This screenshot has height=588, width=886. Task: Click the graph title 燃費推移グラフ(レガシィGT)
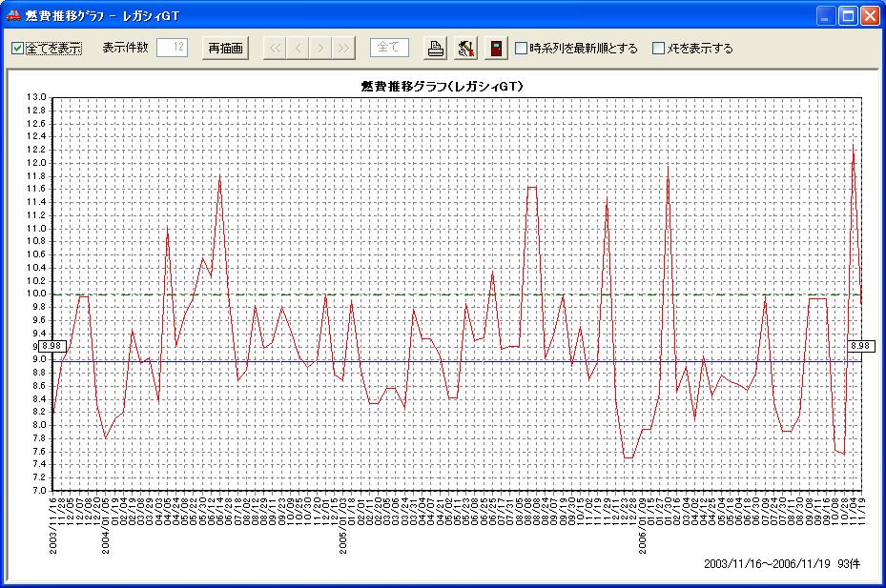[x=441, y=87]
